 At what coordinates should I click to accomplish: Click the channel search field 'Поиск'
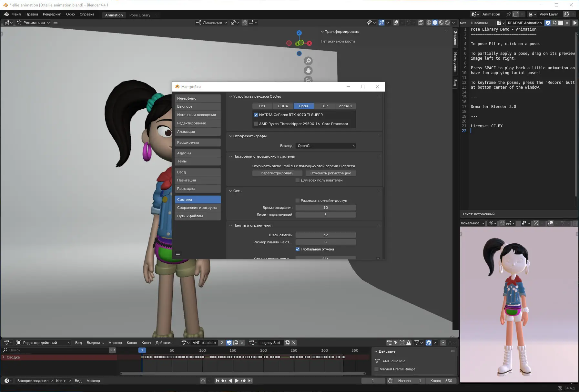click(x=56, y=350)
